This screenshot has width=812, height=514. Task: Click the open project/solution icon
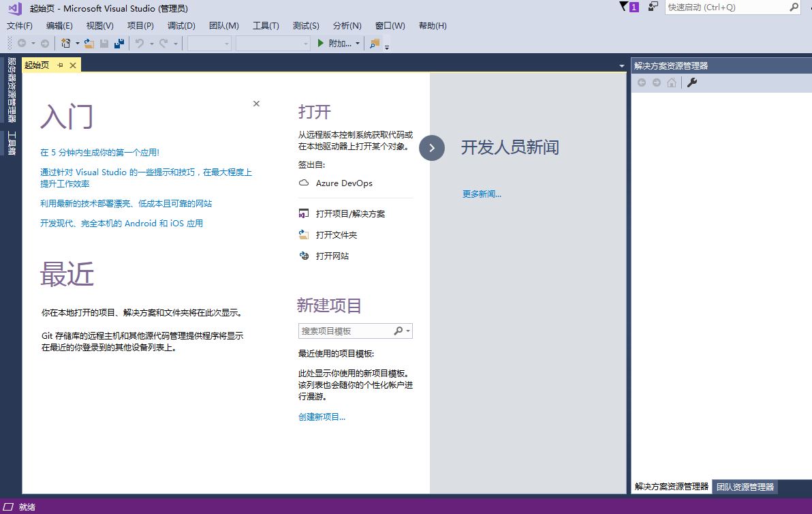(x=304, y=213)
